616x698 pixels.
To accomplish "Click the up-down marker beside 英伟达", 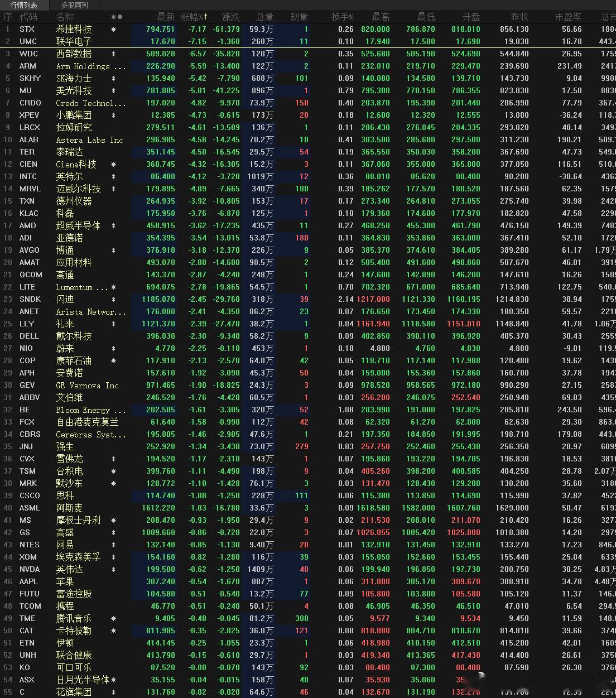I will pyautogui.click(x=114, y=569).
